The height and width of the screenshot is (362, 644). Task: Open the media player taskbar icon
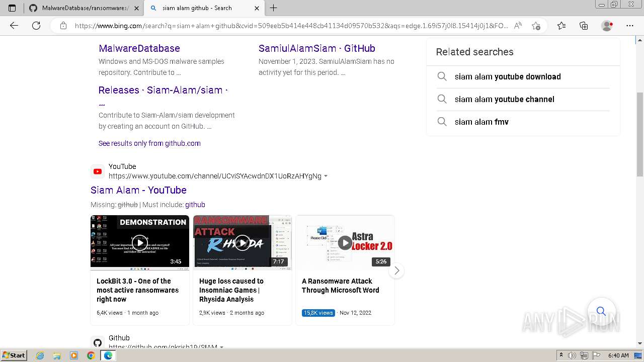coord(74,355)
